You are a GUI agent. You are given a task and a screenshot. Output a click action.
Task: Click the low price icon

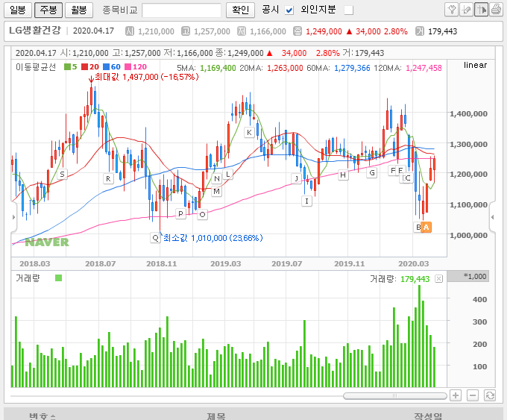242,31
